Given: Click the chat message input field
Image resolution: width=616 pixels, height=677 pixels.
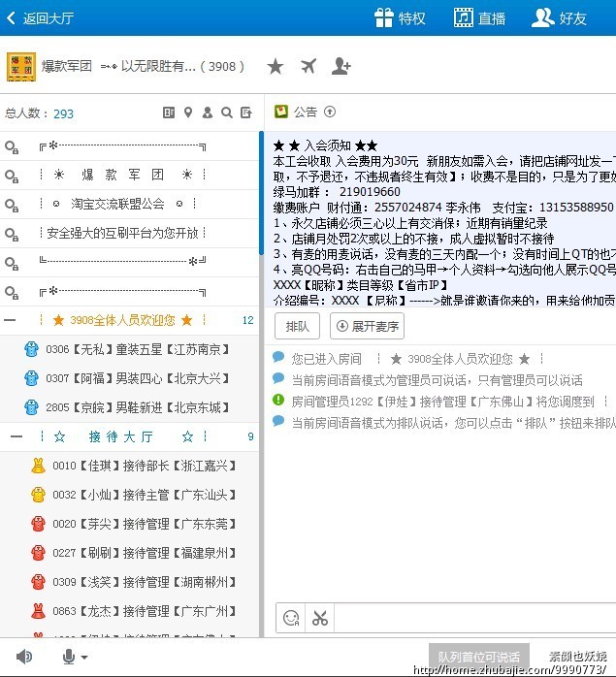Looking at the screenshot, I should click(x=475, y=618).
